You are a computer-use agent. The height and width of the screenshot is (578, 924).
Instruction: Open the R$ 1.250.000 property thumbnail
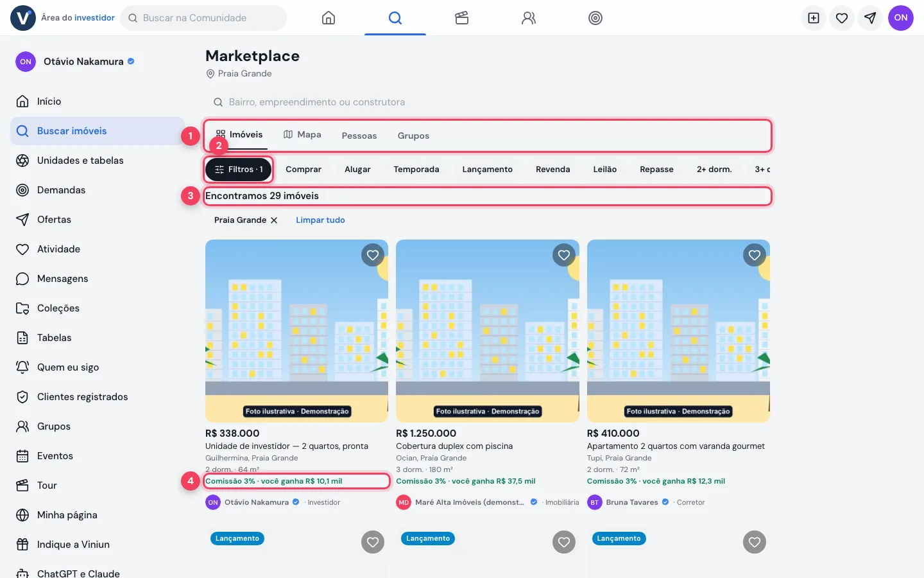(488, 331)
